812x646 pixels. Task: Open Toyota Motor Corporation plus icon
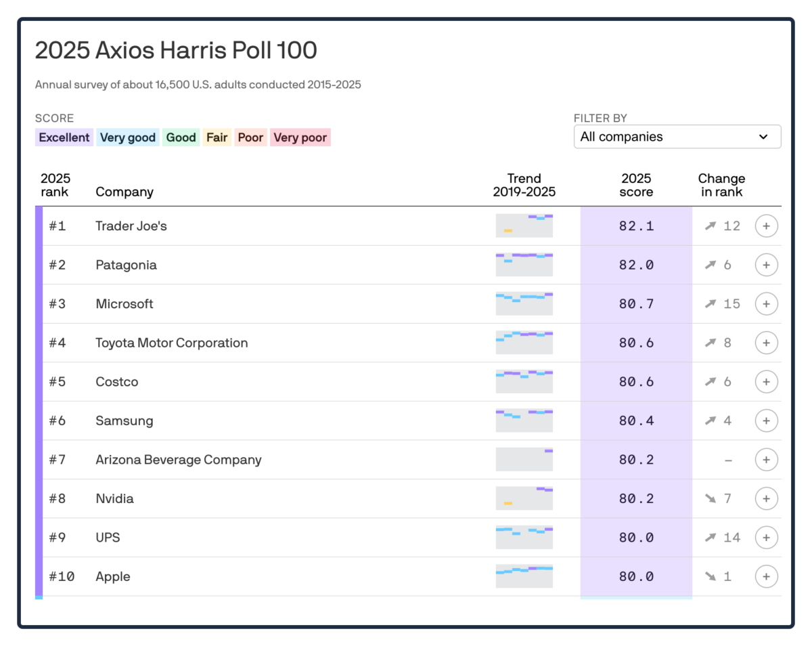[766, 343]
